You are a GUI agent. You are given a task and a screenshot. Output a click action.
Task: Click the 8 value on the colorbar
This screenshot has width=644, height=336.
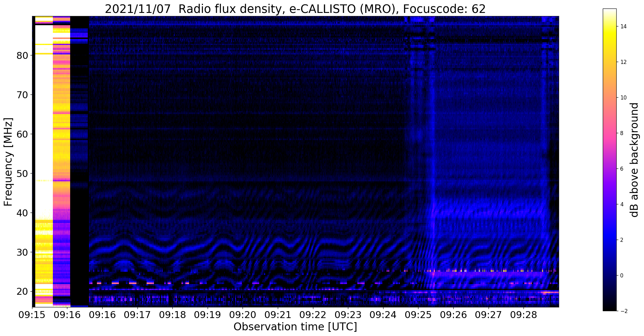coord(621,134)
